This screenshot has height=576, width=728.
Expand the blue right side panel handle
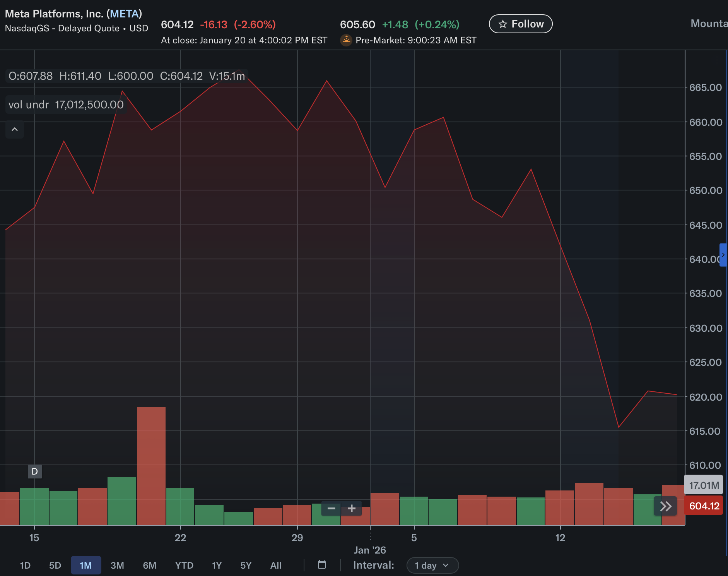coord(723,255)
